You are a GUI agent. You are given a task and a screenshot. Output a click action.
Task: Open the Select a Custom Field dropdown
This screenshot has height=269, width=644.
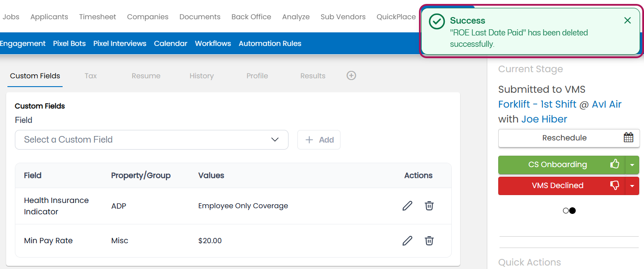pos(151,140)
